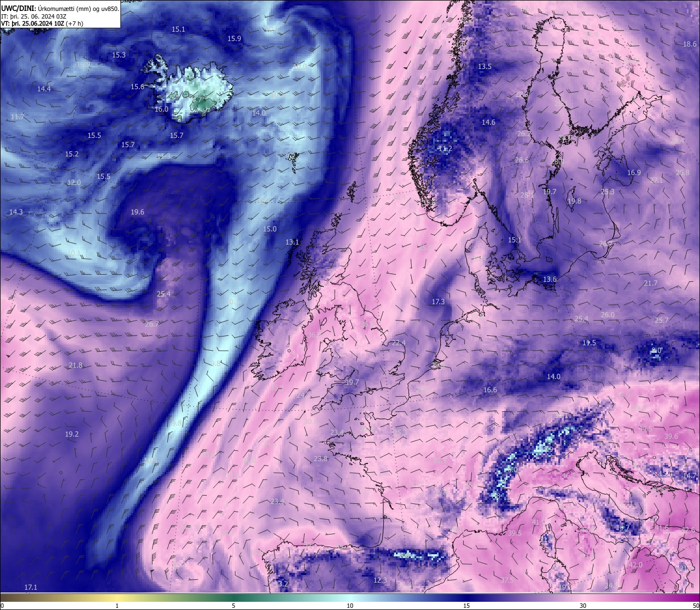Click the 26.0 value label
This screenshot has height=610, width=700.
pos(608,315)
